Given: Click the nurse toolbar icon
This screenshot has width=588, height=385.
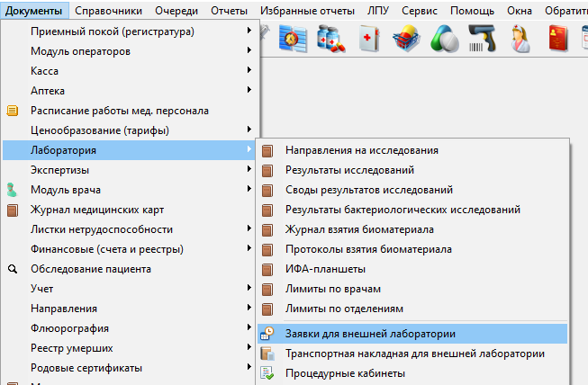Looking at the screenshot, I should click(521, 40).
